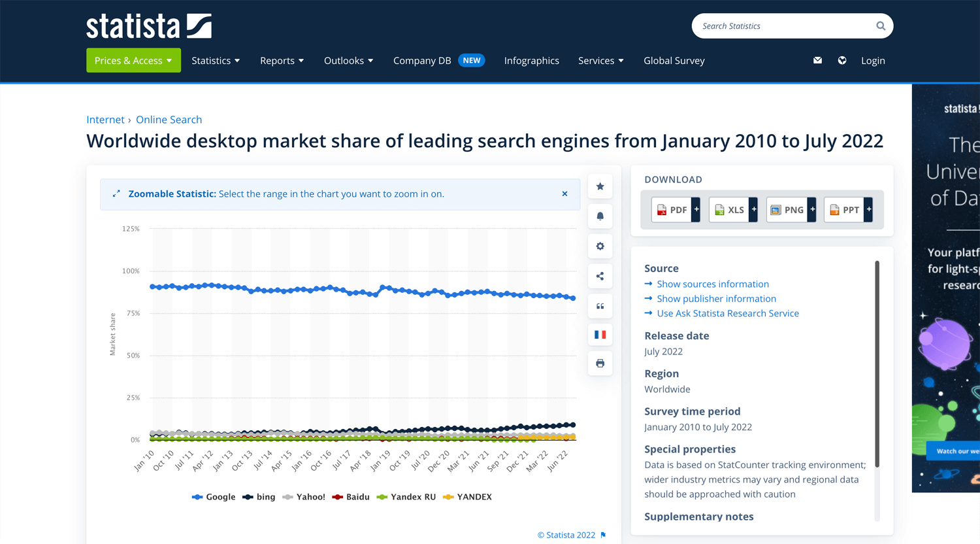Image resolution: width=980 pixels, height=544 pixels.
Task: Click the Statista logo
Action: click(149, 26)
